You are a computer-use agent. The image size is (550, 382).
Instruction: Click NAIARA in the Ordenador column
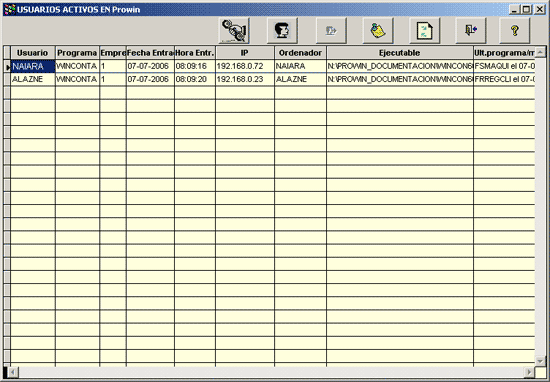coord(300,66)
